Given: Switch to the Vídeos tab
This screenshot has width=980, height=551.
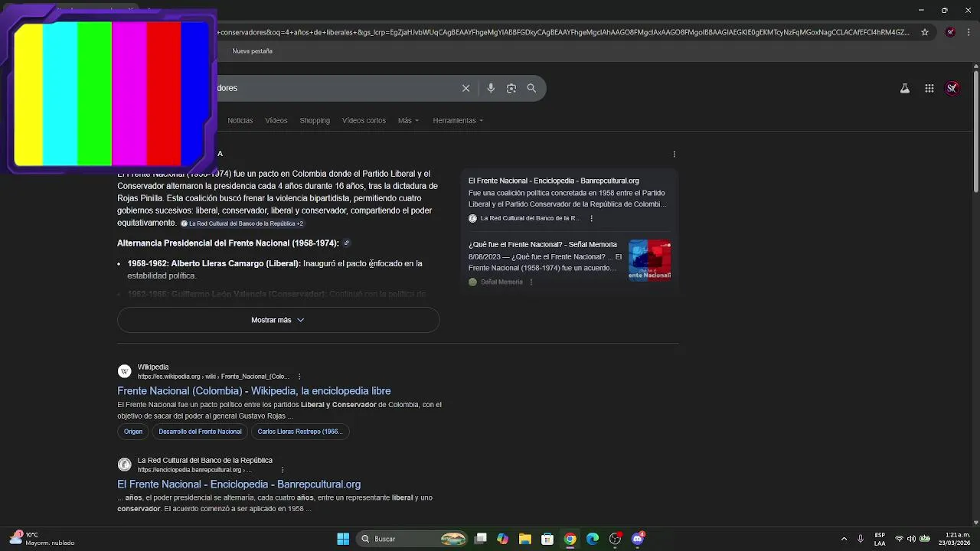Looking at the screenshot, I should tap(276, 120).
